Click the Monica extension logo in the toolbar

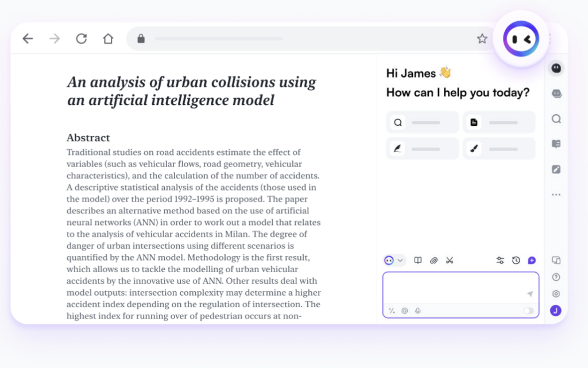click(x=521, y=39)
